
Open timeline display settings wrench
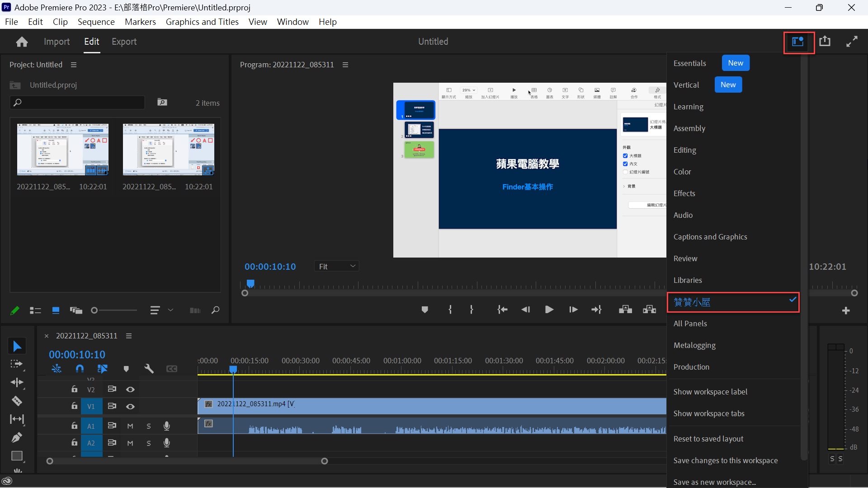[149, 369]
